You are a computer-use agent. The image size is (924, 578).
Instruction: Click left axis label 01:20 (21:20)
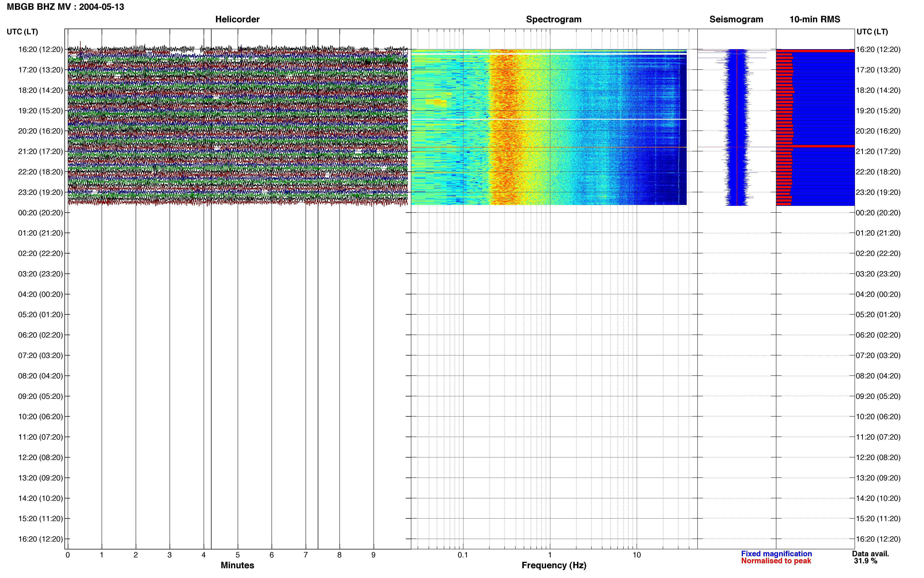coord(41,233)
